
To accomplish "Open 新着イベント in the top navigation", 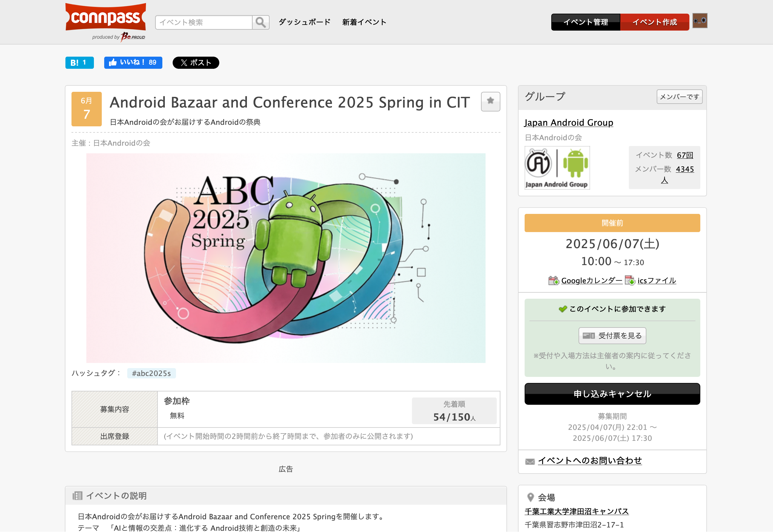I will 364,22.
